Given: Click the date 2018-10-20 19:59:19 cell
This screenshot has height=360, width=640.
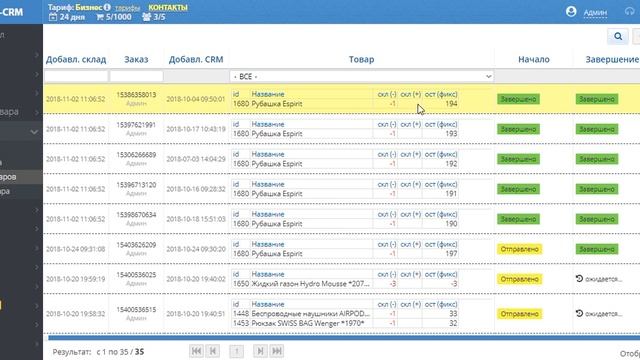Looking at the screenshot, I should (x=75, y=279).
